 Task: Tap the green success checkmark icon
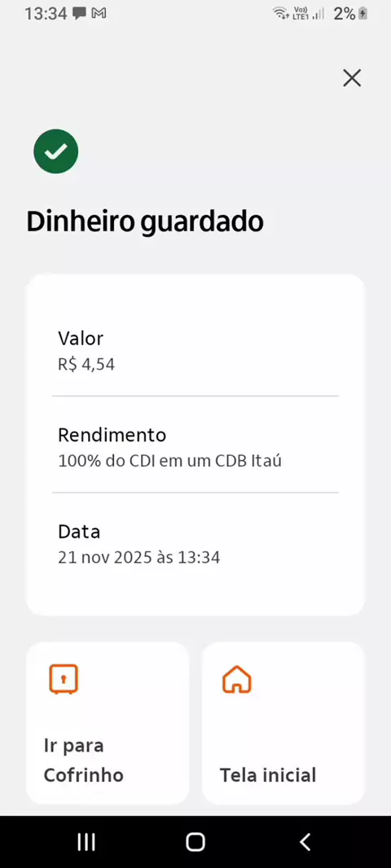pyautogui.click(x=56, y=151)
